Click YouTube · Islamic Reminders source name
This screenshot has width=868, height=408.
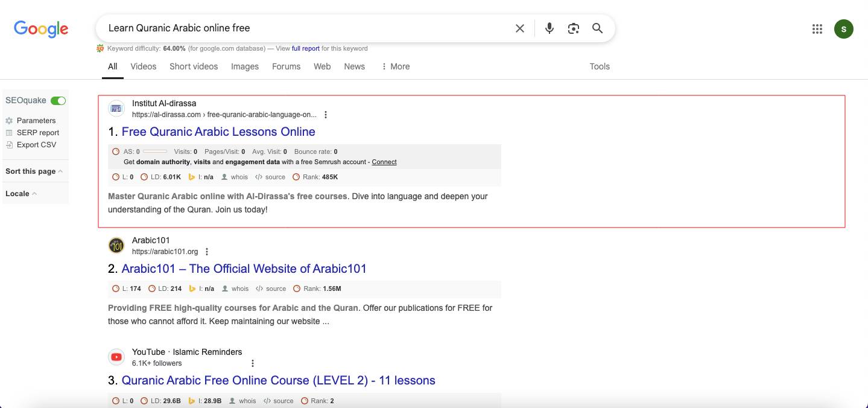click(187, 352)
